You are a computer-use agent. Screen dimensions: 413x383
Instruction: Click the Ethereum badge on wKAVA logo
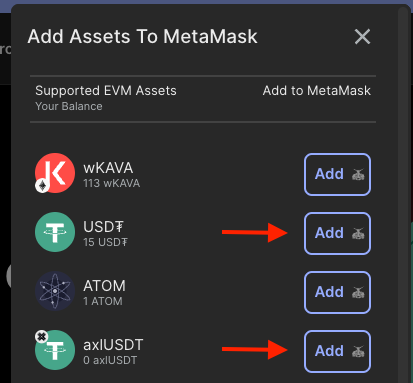point(42,186)
